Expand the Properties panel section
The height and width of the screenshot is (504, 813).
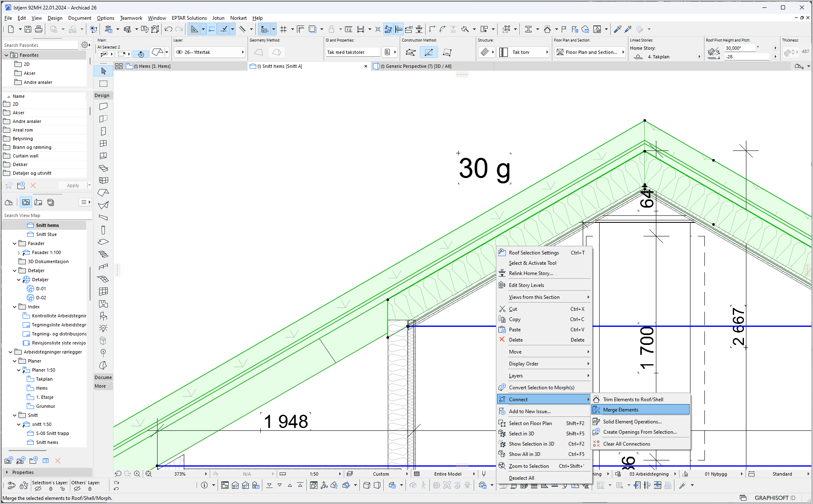pyautogui.click(x=7, y=472)
